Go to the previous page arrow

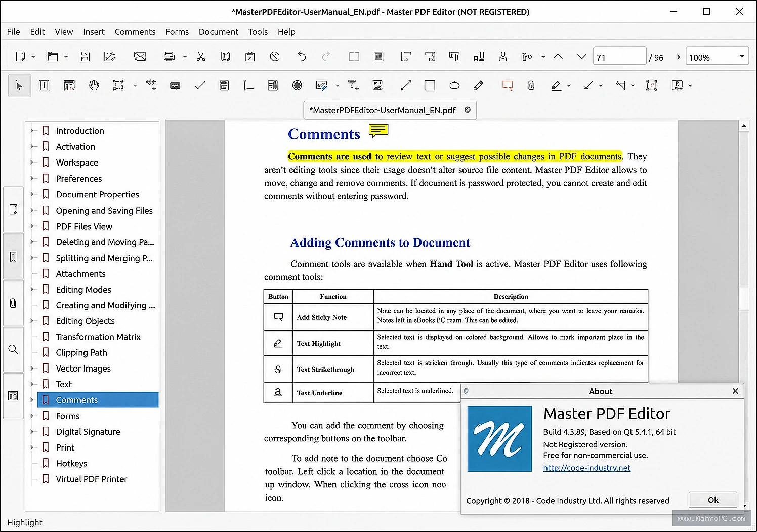click(558, 57)
